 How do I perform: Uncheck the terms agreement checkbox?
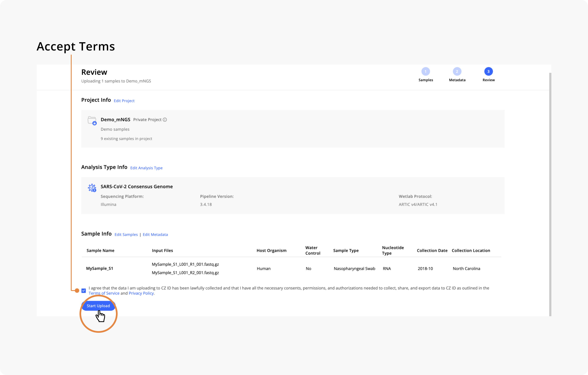(x=83, y=291)
